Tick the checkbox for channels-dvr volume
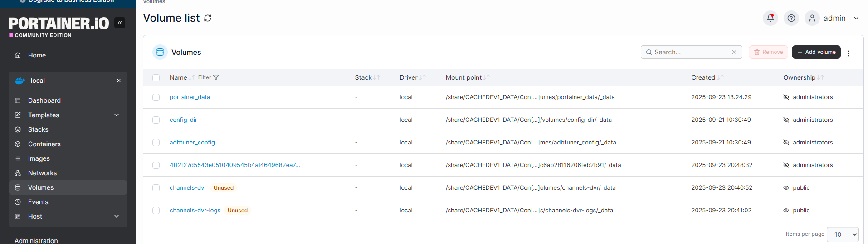Image resolution: width=868 pixels, height=244 pixels. click(x=156, y=188)
